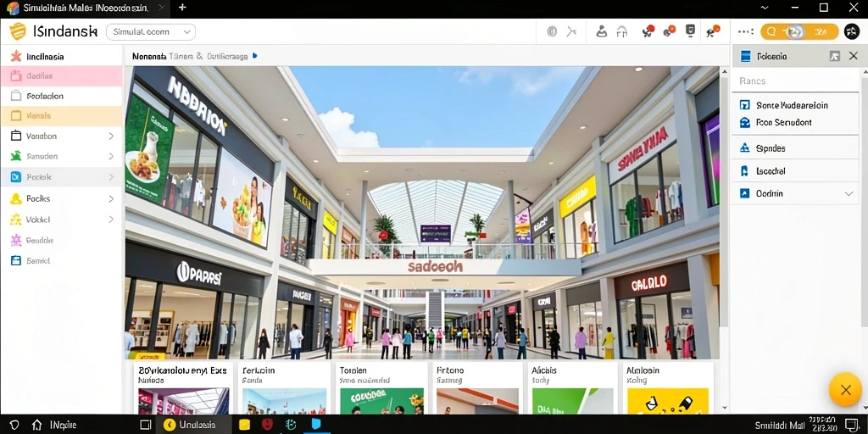Screen dimensions: 868x434
Task: Select the Footadon item in sidebar
Action: (x=61, y=96)
